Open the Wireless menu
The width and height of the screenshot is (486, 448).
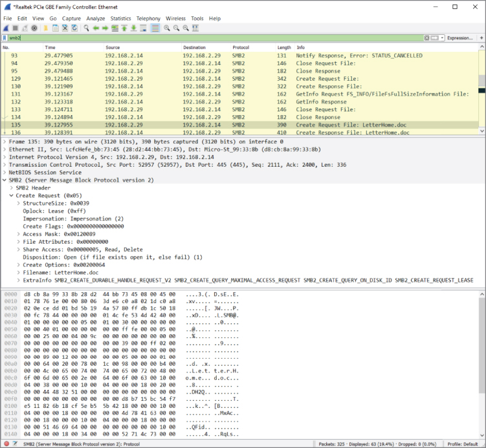pos(175,19)
